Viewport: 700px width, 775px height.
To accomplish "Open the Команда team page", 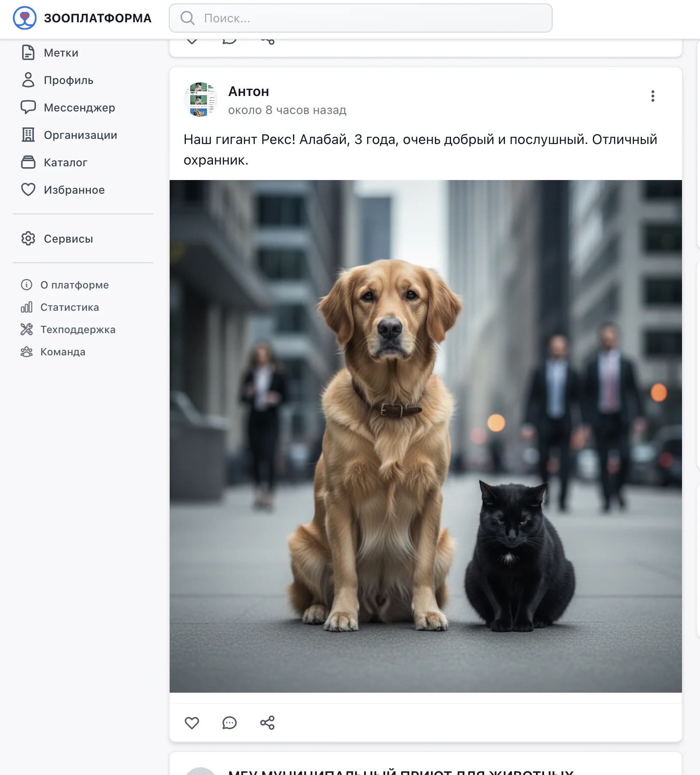I will (63, 352).
